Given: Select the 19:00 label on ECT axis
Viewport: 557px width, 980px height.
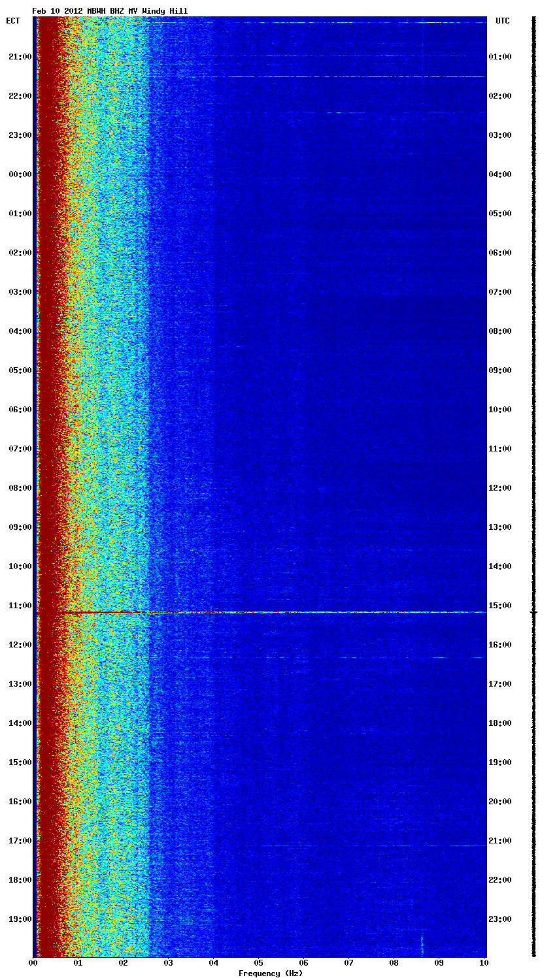Looking at the screenshot, I should tap(20, 919).
